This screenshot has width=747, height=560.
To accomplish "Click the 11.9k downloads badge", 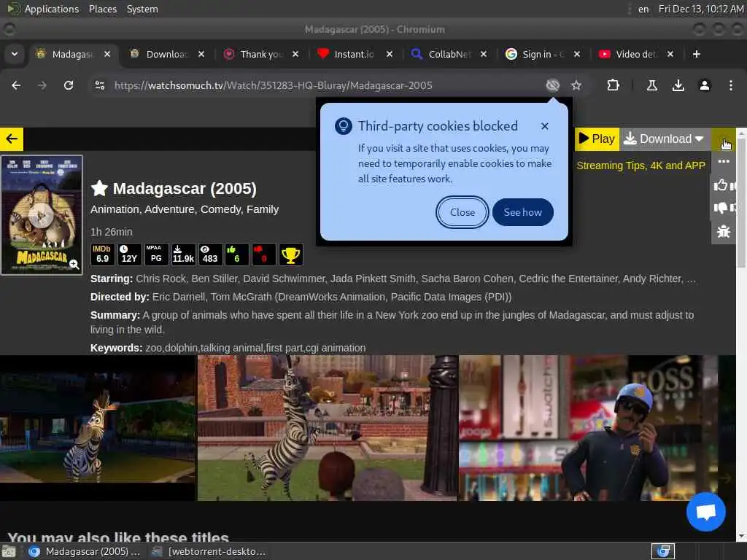I will coord(183,254).
